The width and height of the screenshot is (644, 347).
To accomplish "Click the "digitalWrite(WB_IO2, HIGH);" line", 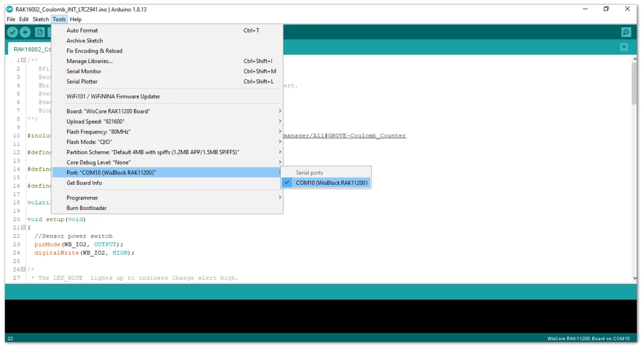I will [85, 253].
